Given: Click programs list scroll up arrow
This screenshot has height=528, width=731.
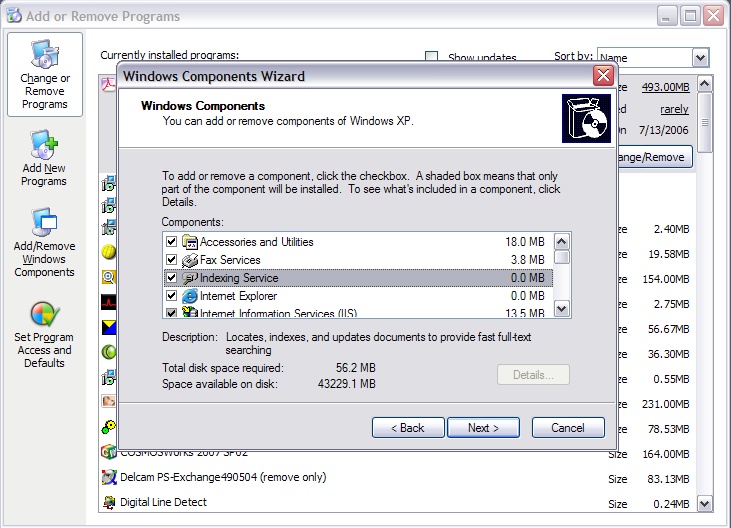Looking at the screenshot, I should 704,84.
